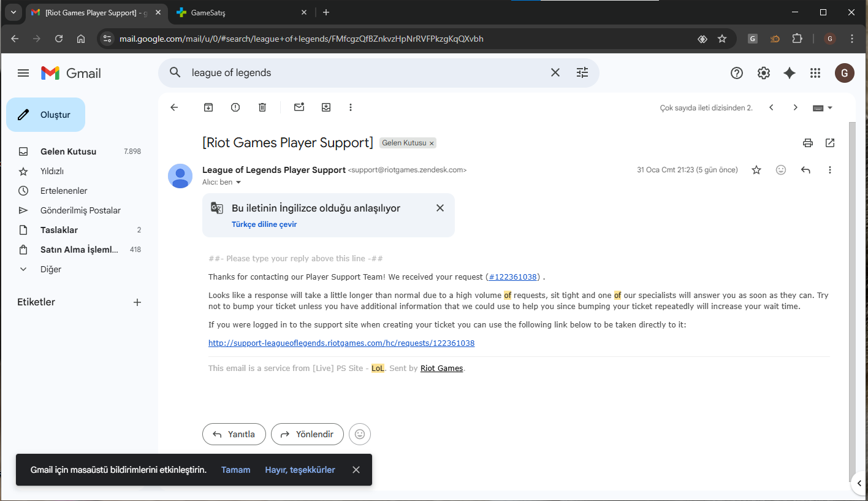This screenshot has width=868, height=501.
Task: Open new Chrome tab
Action: click(x=326, y=12)
